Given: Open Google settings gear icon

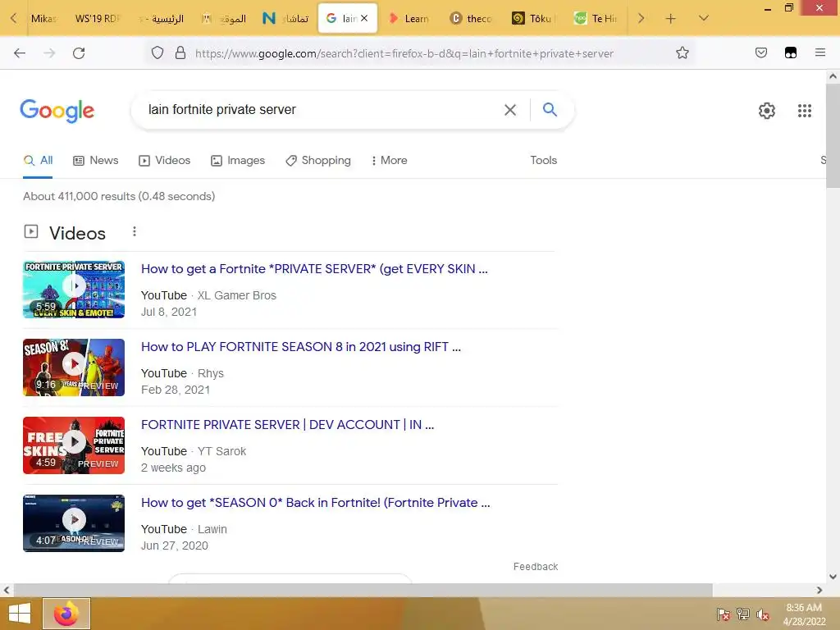Looking at the screenshot, I should [x=767, y=111].
